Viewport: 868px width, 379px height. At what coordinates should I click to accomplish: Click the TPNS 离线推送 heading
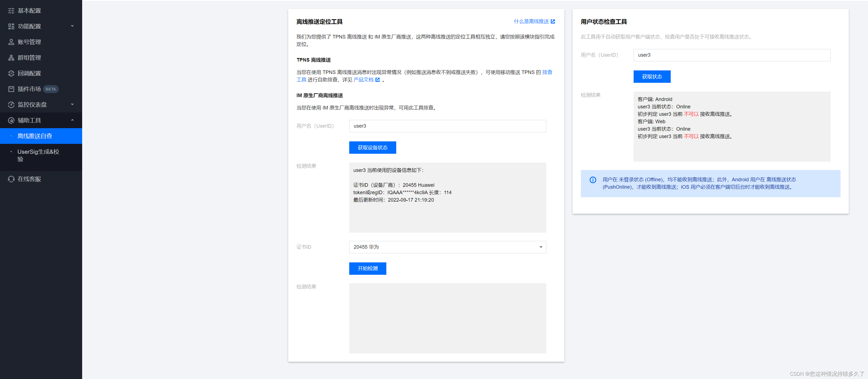(313, 60)
